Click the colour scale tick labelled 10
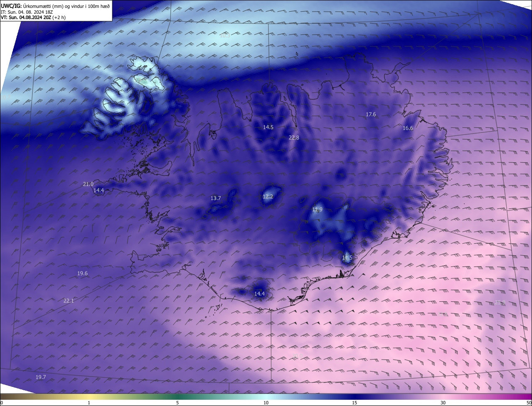The image size is (532, 406). click(266, 403)
